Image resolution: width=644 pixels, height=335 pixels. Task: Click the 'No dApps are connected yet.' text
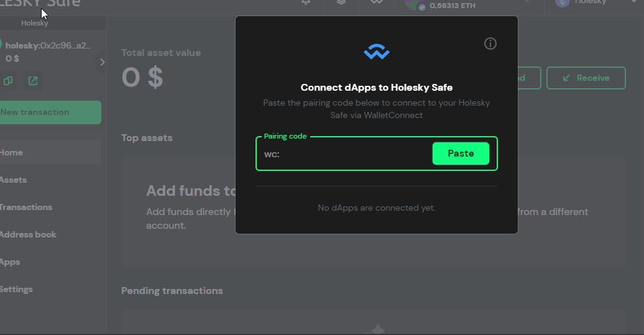click(376, 208)
